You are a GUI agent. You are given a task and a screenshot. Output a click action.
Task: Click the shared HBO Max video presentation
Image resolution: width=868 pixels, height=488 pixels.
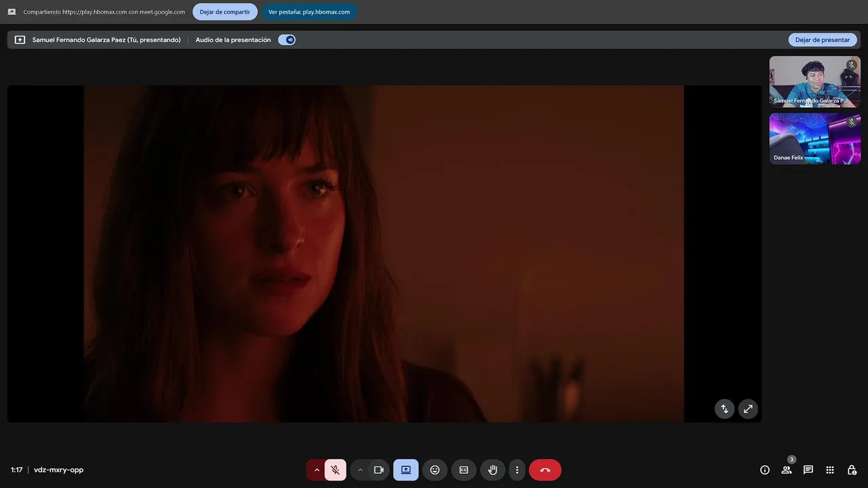384,253
